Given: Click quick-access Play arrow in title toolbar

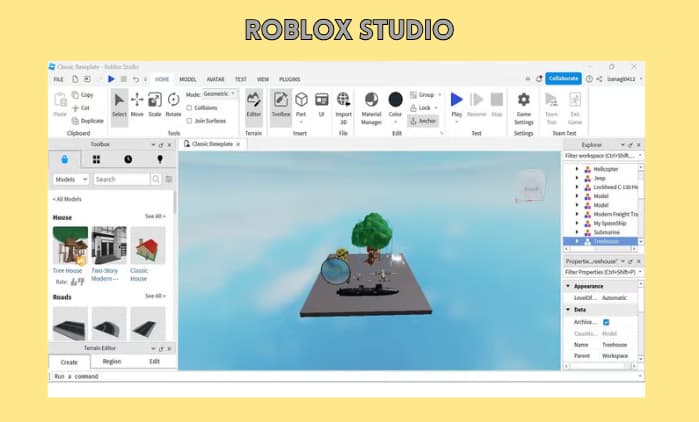Looking at the screenshot, I should (x=111, y=79).
